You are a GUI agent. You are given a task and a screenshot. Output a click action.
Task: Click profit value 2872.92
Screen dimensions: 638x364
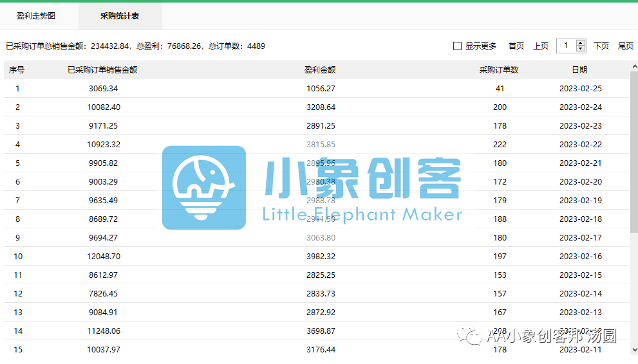[321, 313]
